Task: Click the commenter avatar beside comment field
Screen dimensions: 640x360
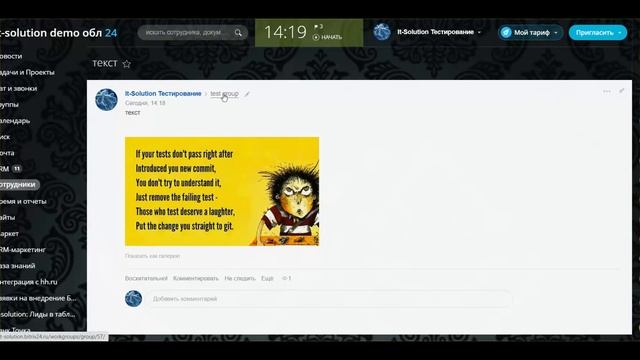Action: (133, 299)
